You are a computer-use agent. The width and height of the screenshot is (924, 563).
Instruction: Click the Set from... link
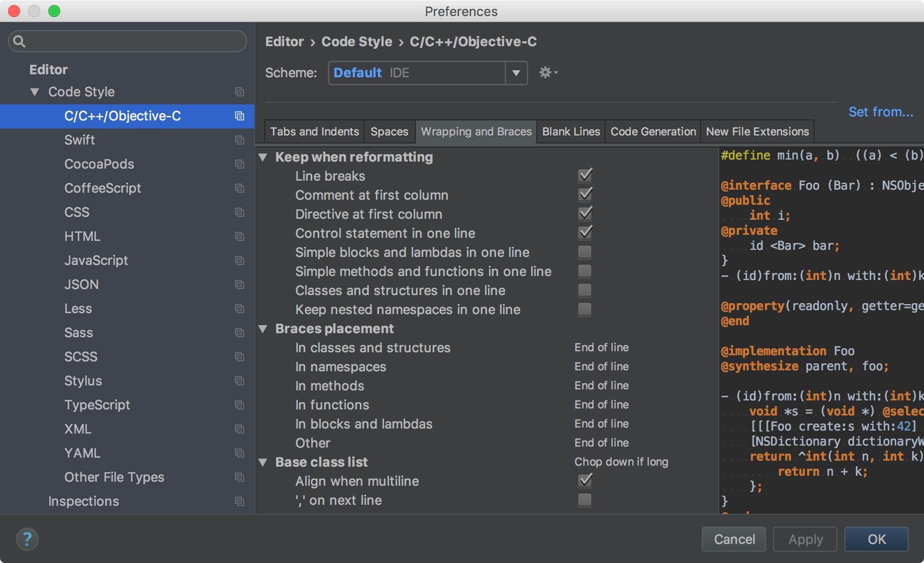[x=880, y=112]
